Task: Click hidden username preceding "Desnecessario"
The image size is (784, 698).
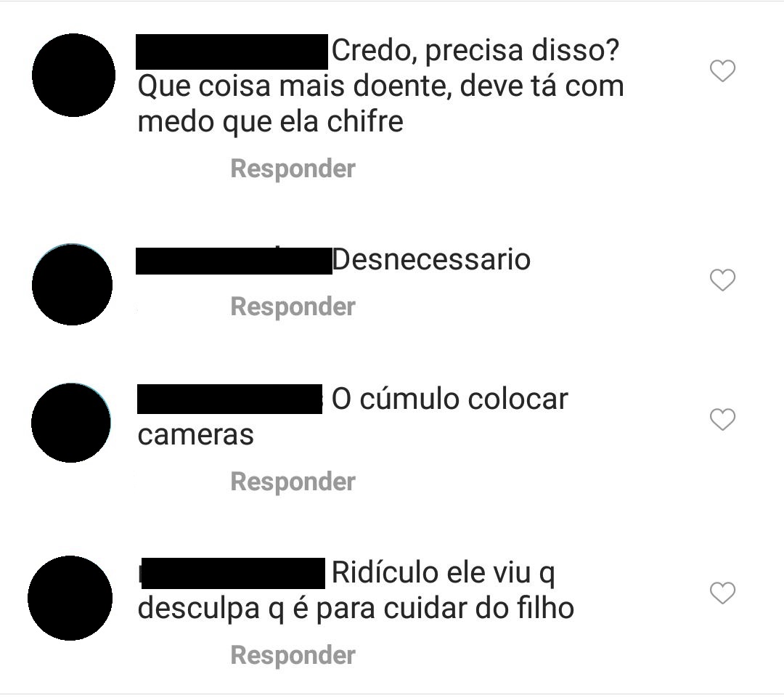Action: (x=234, y=261)
